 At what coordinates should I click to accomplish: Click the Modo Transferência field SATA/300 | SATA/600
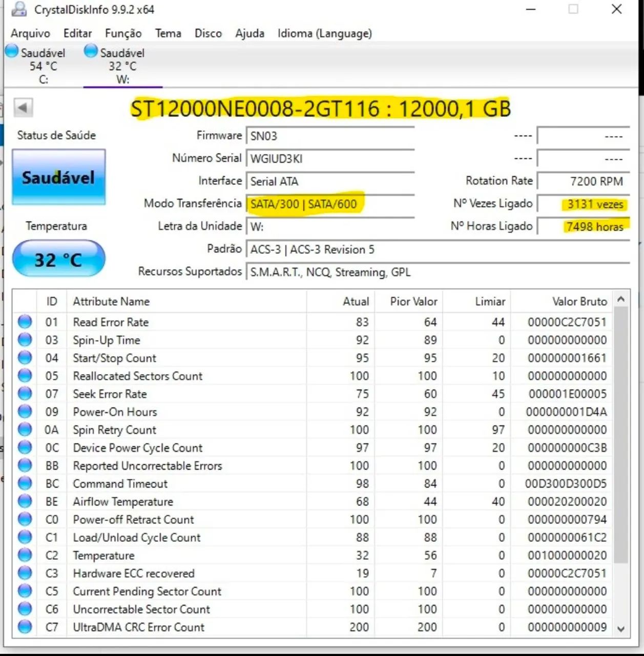330,203
